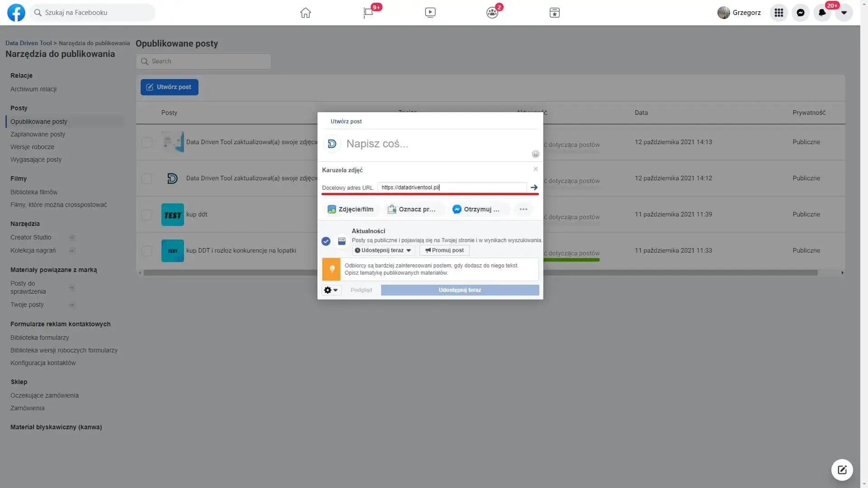Open the account dropdown arrow in top bar
This screenshot has width=868, height=488.
coord(844,13)
